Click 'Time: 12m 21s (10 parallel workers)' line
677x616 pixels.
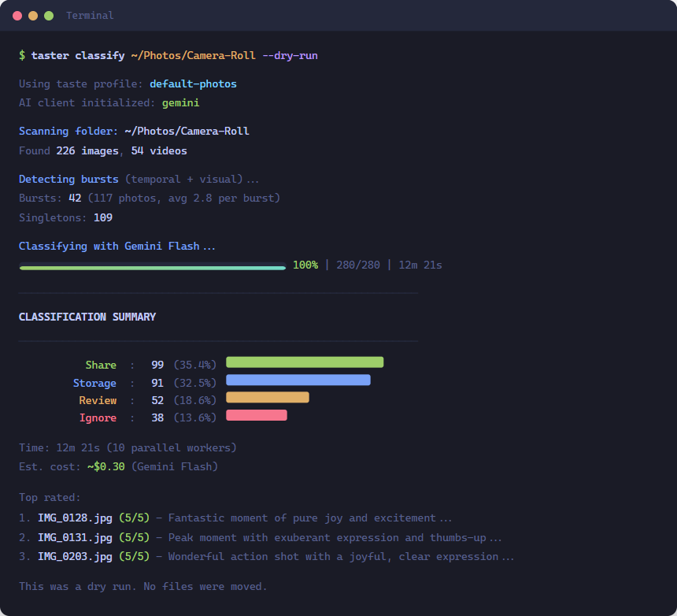pyautogui.click(x=128, y=448)
